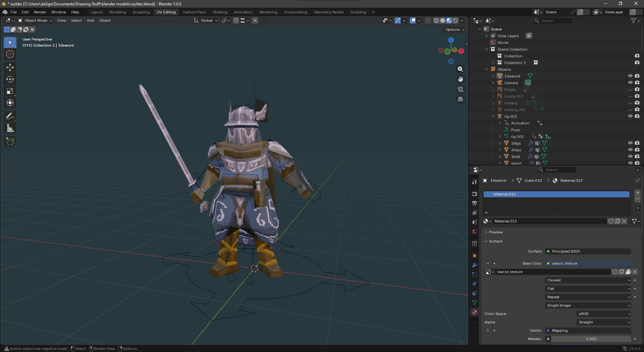Select the Move tool in viewport toolbar
This screenshot has height=352, width=644.
point(10,67)
